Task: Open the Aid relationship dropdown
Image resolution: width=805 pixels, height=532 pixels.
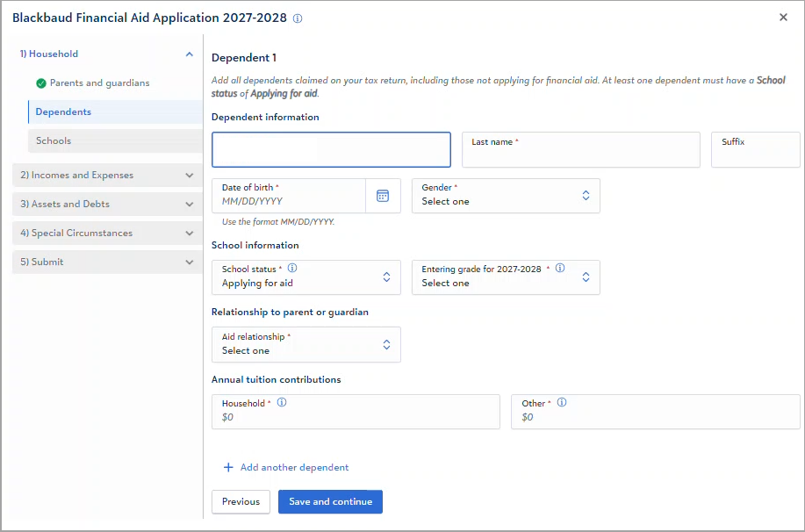Action: pos(306,344)
